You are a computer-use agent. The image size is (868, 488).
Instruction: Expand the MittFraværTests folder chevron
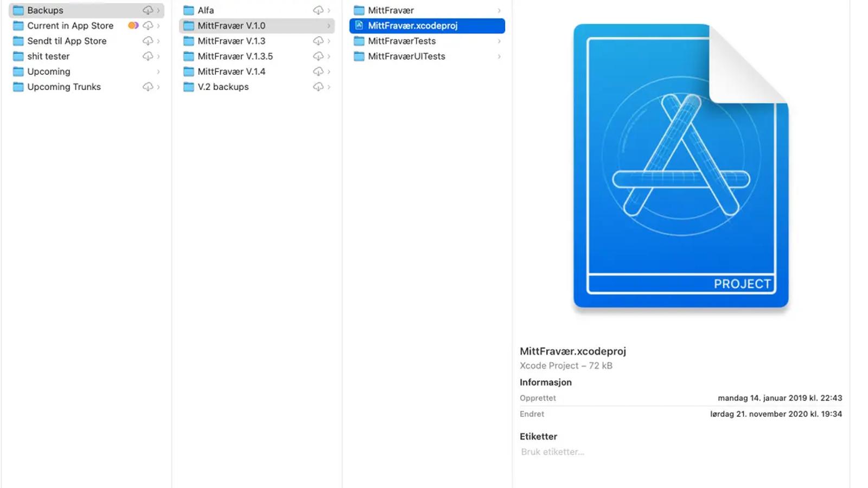click(x=499, y=41)
